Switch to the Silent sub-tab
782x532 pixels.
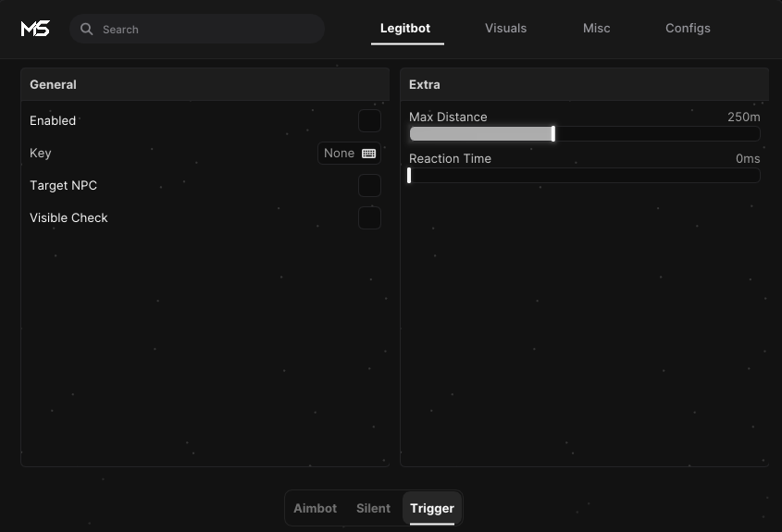coord(373,508)
